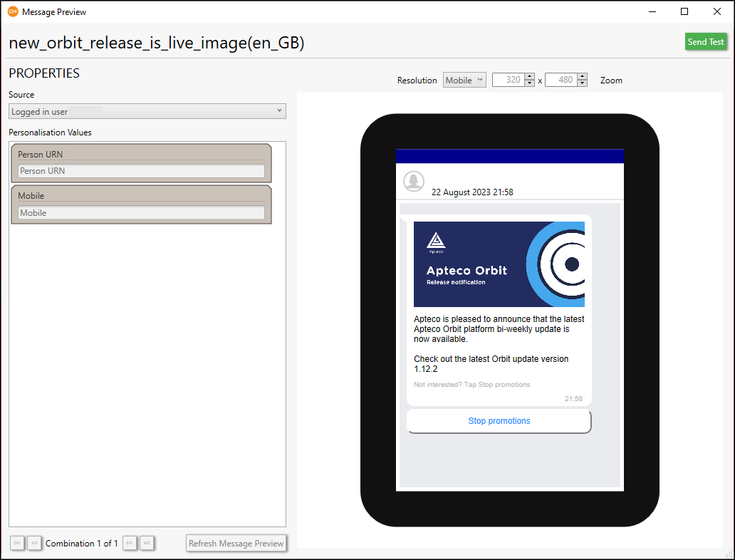735x560 pixels.
Task: Click the Apteco Orbit banner image
Action: 499,264
